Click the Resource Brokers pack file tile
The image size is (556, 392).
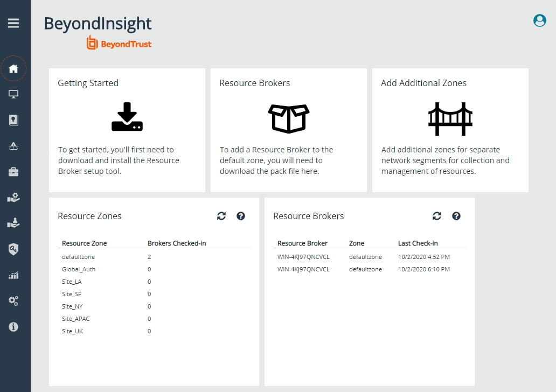pos(289,130)
